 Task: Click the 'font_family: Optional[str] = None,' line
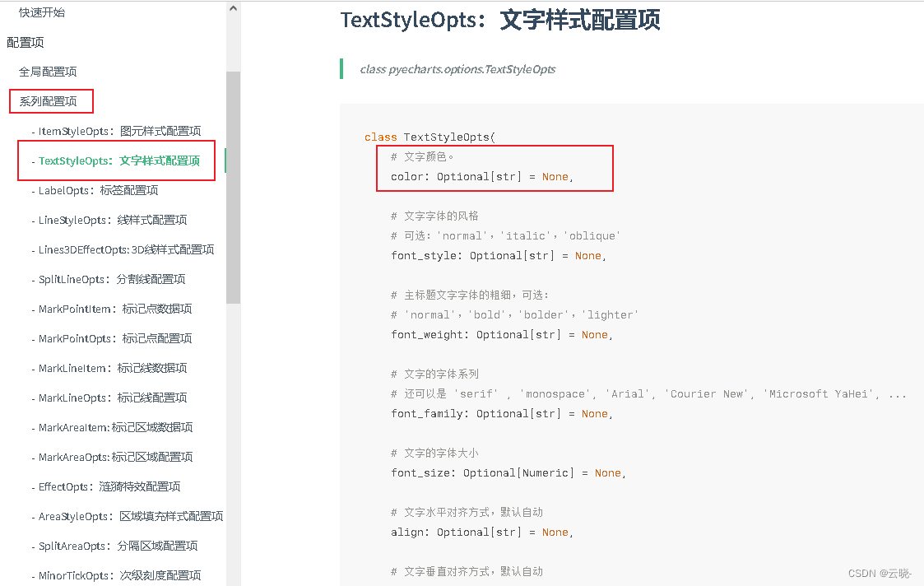point(501,413)
